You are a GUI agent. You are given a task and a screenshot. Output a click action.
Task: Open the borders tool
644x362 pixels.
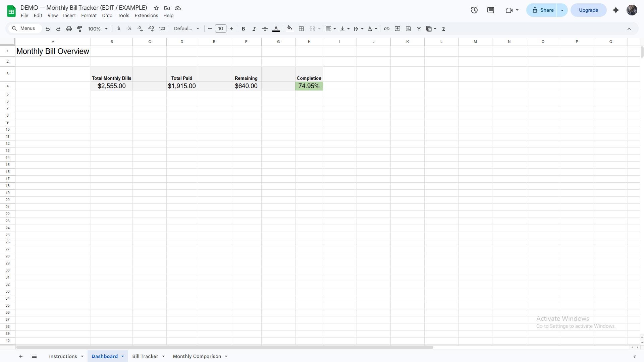click(301, 29)
